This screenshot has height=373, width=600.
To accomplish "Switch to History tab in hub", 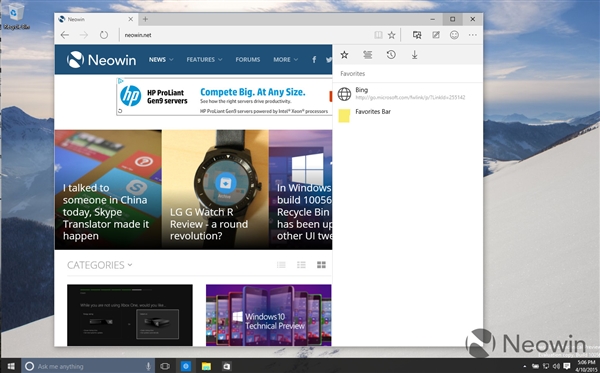I will (x=391, y=55).
